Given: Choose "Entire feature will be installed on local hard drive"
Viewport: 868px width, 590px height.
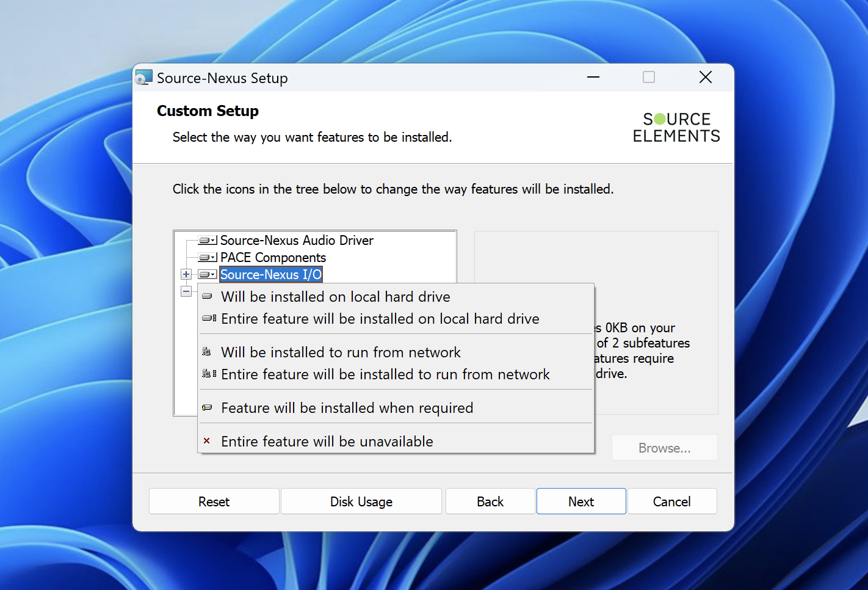Looking at the screenshot, I should [x=380, y=319].
